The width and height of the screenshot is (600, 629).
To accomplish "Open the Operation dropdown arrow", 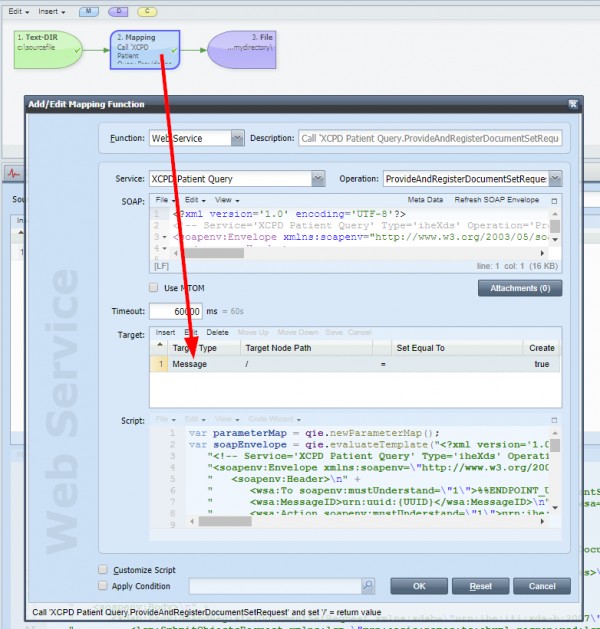I will pyautogui.click(x=555, y=179).
